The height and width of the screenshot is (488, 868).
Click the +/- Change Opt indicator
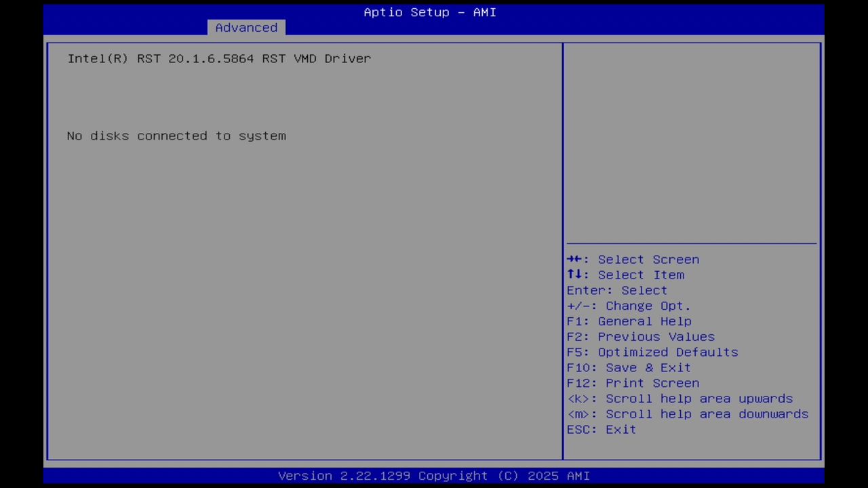click(629, 306)
